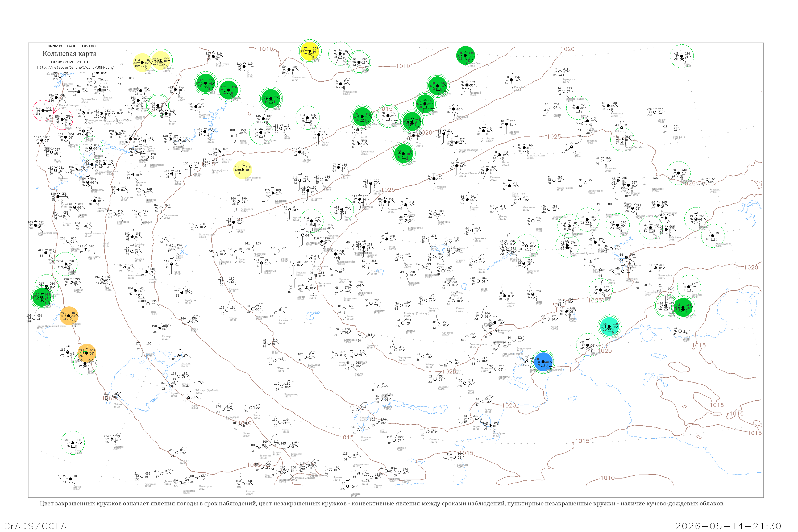The image size is (798, 532).
Task: Click the station label "Нижний Новгород"
Action: tap(69, 105)
